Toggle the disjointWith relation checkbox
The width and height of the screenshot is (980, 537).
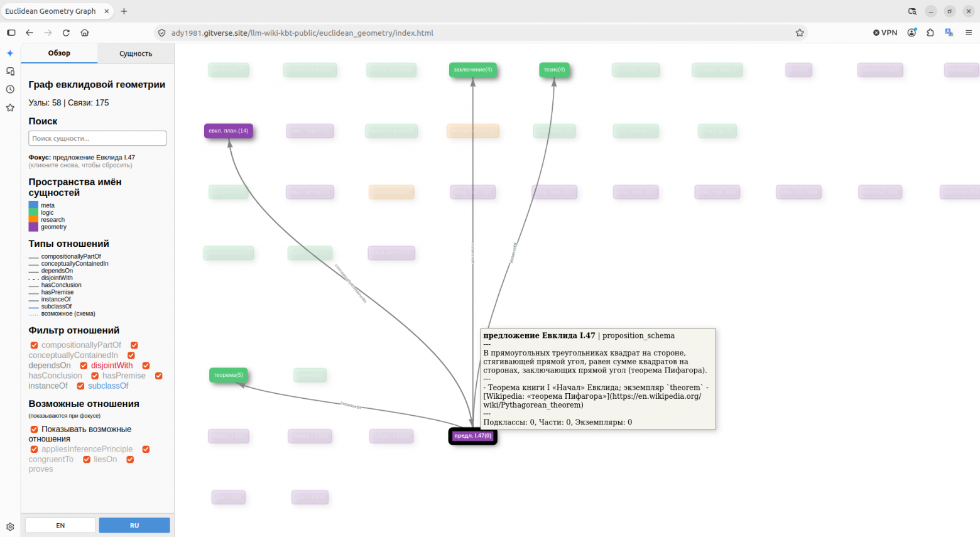[x=84, y=366]
